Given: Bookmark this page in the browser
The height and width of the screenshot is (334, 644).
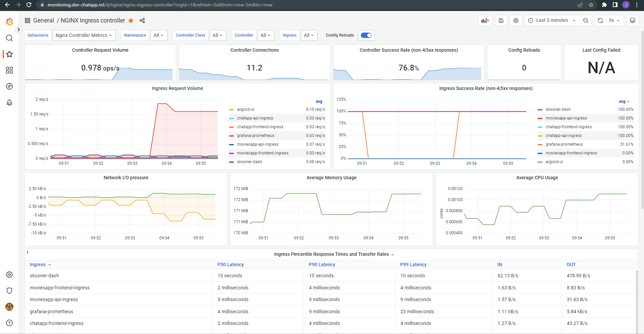Looking at the screenshot, I should (x=591, y=5).
